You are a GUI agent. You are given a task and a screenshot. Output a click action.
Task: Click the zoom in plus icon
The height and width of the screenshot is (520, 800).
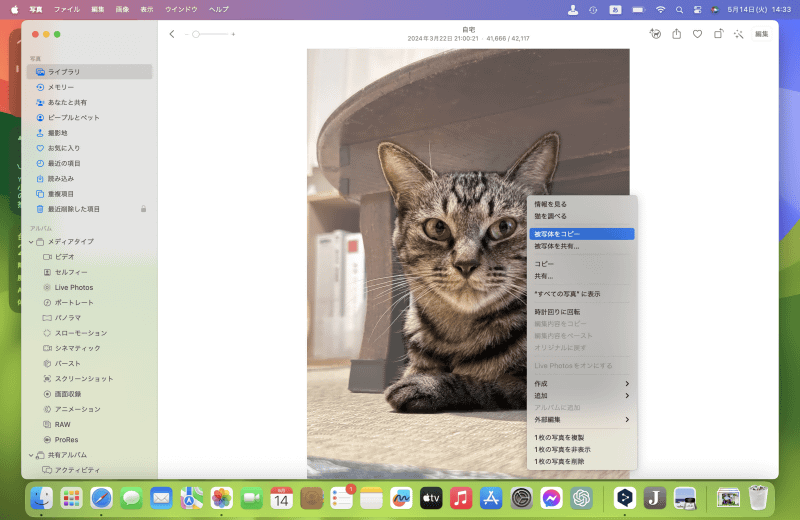tap(233, 34)
